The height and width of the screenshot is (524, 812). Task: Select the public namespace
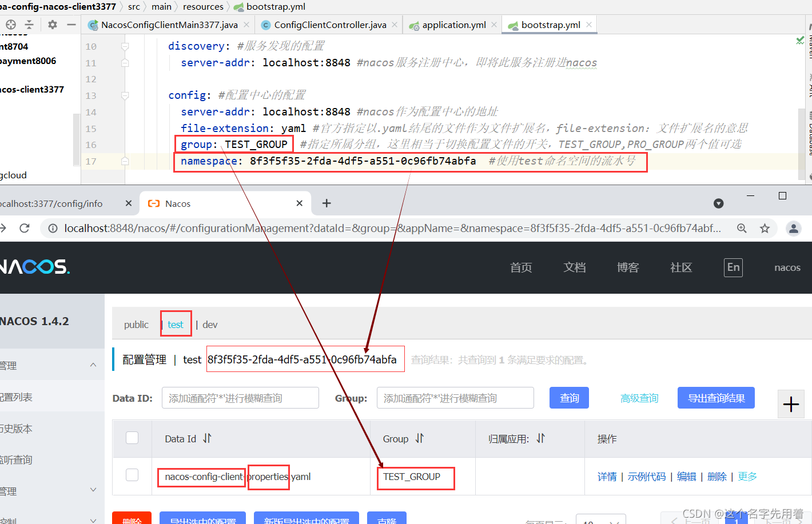136,325
